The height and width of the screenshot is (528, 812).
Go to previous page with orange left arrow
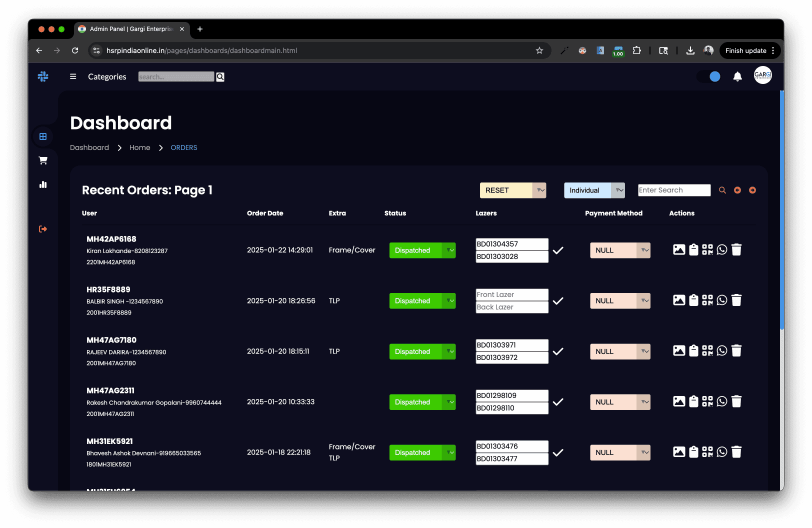click(737, 190)
